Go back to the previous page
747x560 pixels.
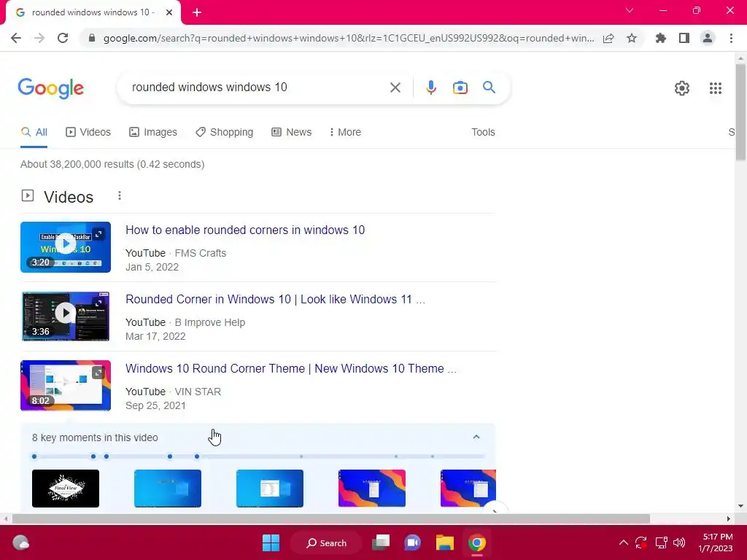[x=16, y=38]
